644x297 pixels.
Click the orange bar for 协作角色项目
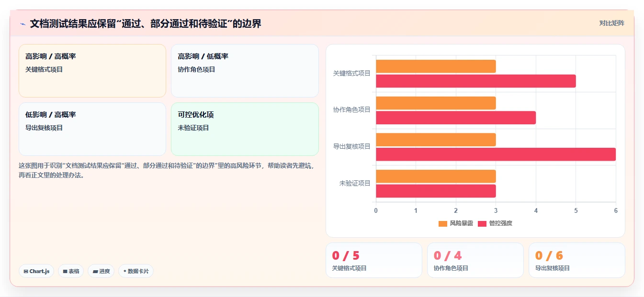(x=436, y=103)
